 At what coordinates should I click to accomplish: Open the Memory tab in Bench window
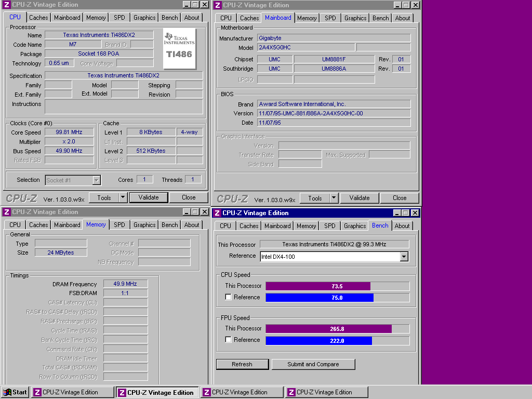pos(306,226)
